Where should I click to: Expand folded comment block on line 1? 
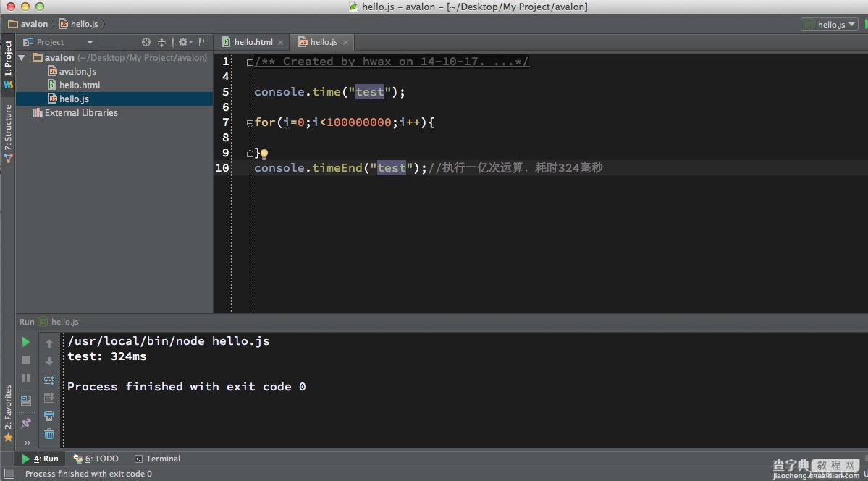(250, 62)
